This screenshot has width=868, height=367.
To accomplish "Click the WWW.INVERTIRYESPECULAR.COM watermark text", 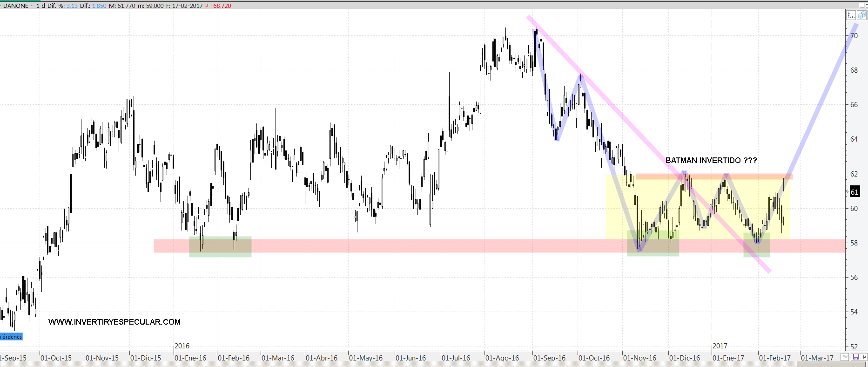I will 114,322.
